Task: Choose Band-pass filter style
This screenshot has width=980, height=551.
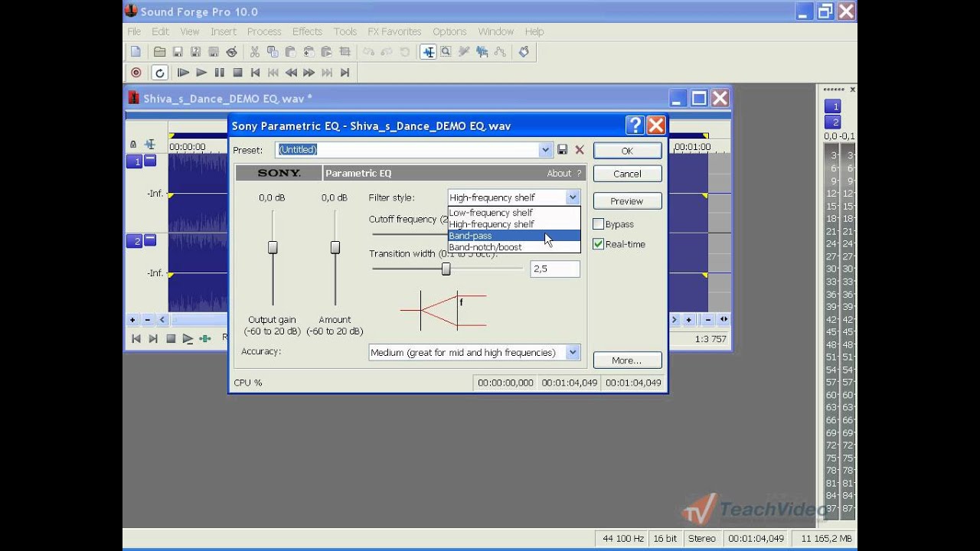Action: pos(514,236)
